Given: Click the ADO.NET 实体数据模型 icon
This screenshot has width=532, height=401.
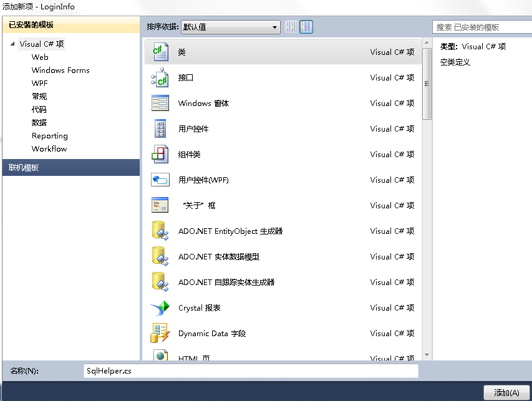Looking at the screenshot, I should (160, 256).
